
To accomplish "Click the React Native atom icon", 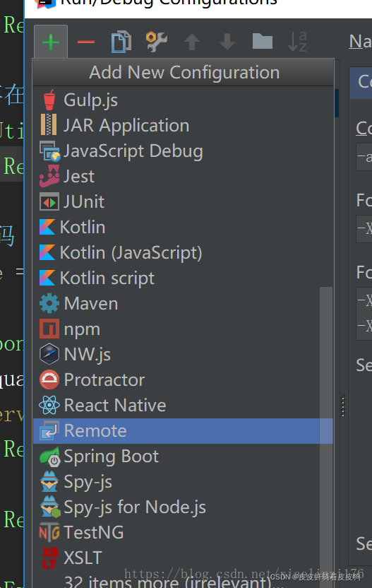I will pos(49,406).
